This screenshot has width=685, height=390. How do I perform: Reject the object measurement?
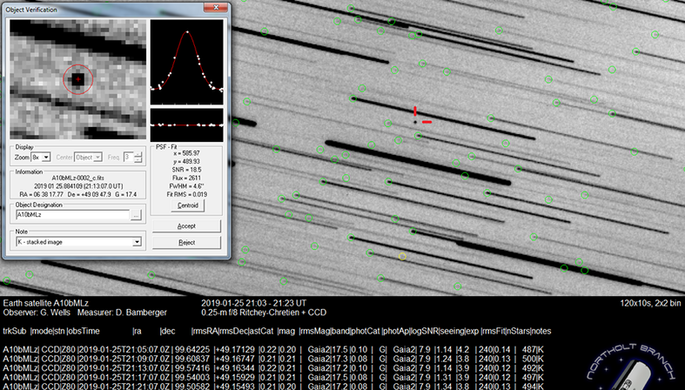(187, 242)
